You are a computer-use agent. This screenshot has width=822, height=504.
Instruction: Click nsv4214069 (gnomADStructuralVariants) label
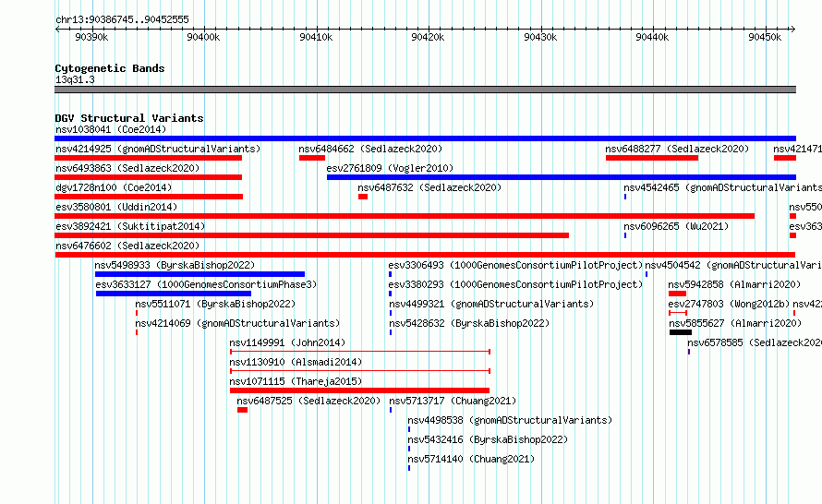[237, 323]
